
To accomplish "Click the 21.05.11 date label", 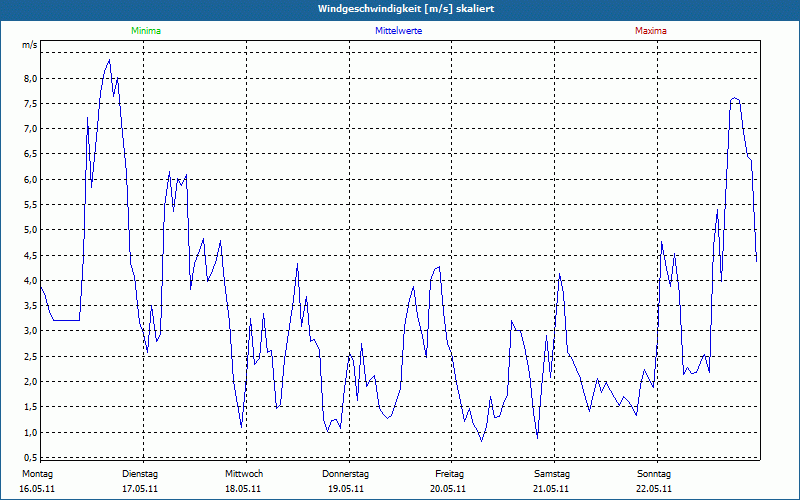I will pyautogui.click(x=551, y=489).
